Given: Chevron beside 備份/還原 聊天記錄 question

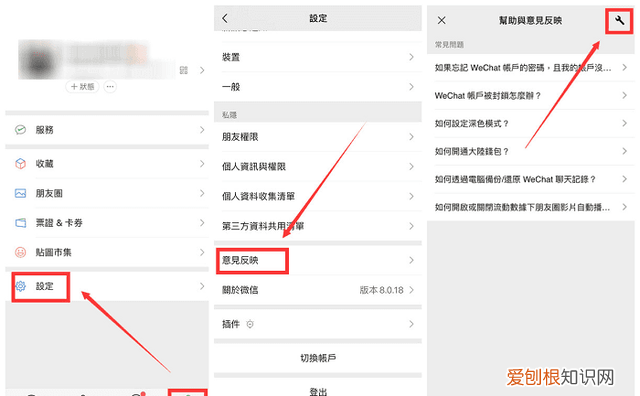Looking at the screenshot, I should tap(624, 179).
